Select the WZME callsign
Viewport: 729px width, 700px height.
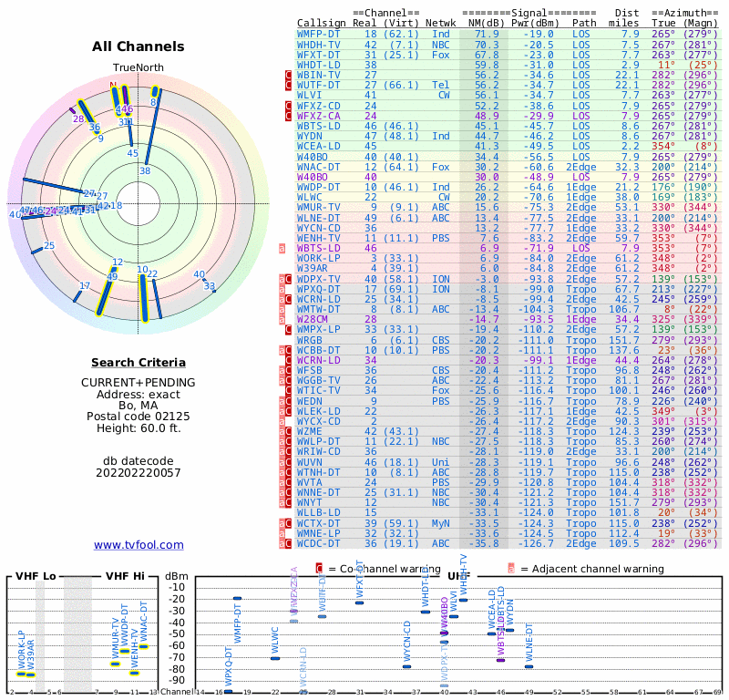click(x=309, y=432)
